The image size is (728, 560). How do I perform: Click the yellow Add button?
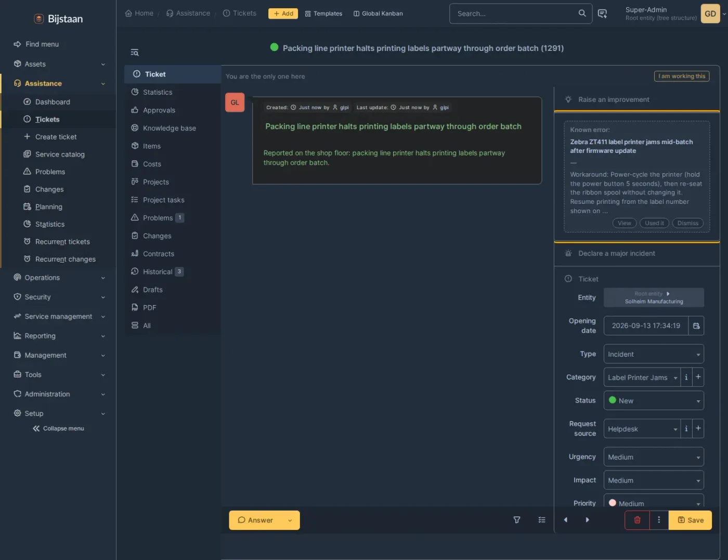[283, 14]
